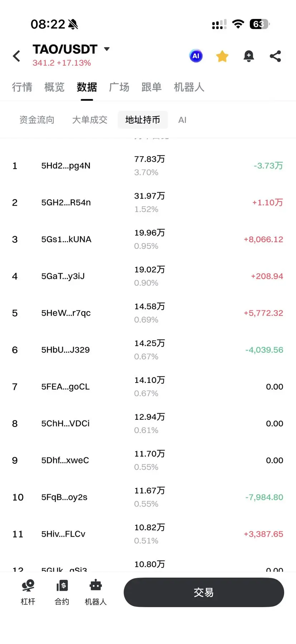Select the 资金流向 sub-tab
The height and width of the screenshot is (644, 296).
37,120
